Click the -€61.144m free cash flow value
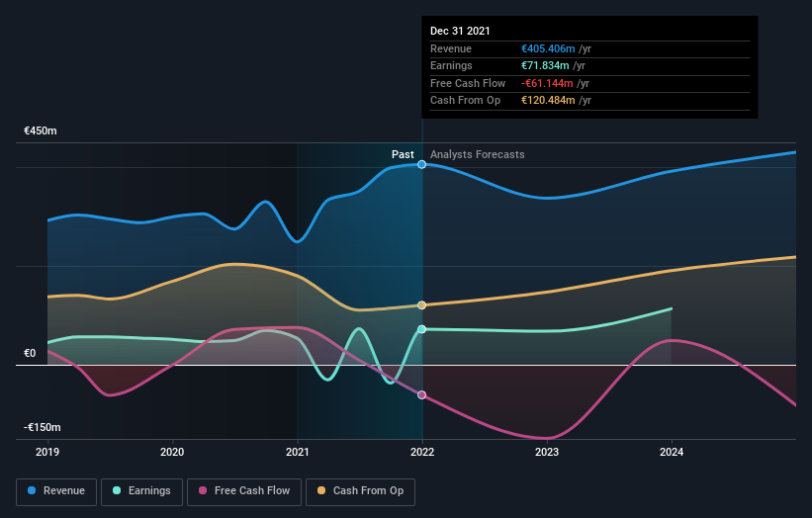Viewport: 812px width, 518px height. tap(547, 83)
